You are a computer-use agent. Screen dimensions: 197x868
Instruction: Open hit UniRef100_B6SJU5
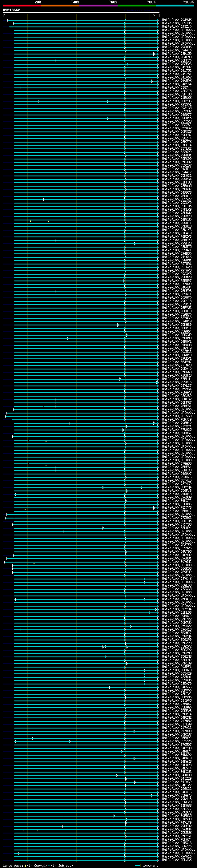(177, 23)
